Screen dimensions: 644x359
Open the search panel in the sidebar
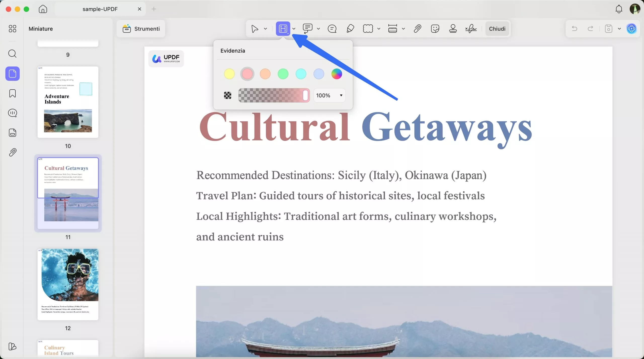point(12,54)
